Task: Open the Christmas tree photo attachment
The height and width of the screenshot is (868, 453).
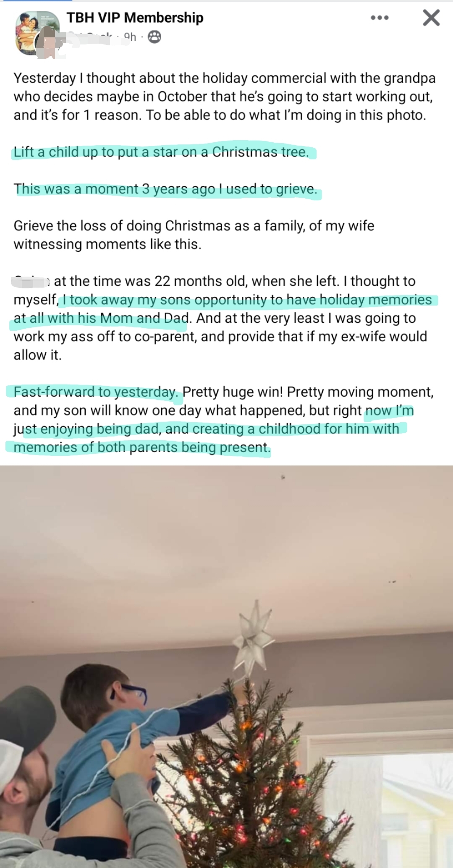Action: (x=226, y=667)
